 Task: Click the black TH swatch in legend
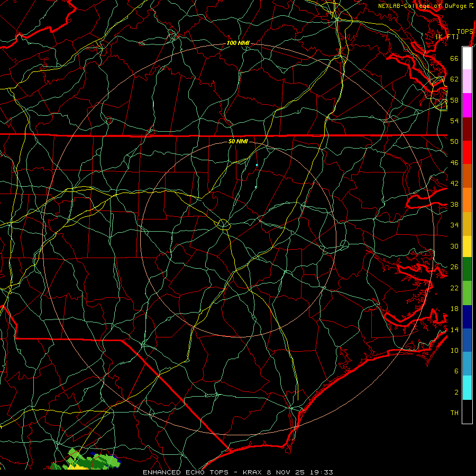point(467,411)
